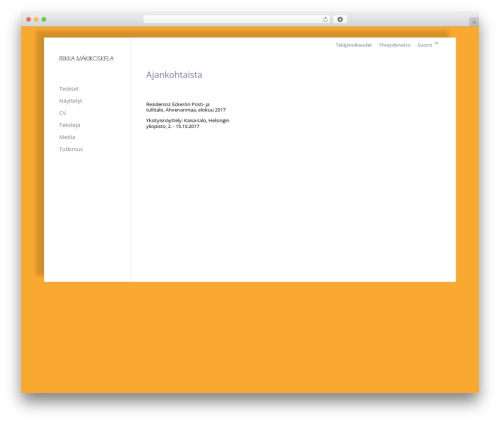This screenshot has height=423, width=500.
Task: Click the red close window button
Action: coord(29,20)
